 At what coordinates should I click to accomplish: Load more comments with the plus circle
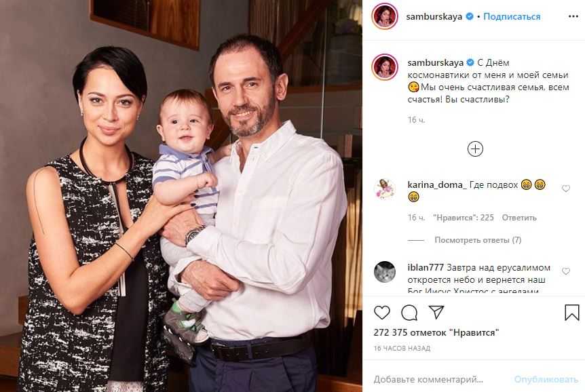coord(475,149)
